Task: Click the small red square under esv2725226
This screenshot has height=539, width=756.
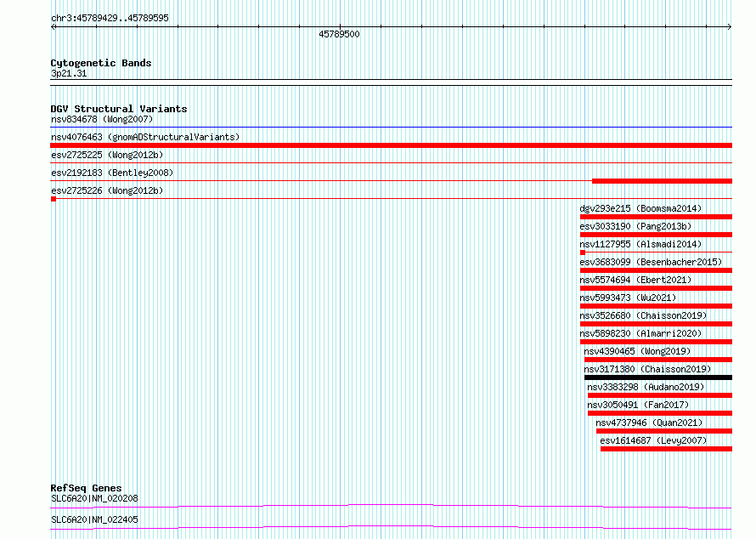Action: (54, 199)
